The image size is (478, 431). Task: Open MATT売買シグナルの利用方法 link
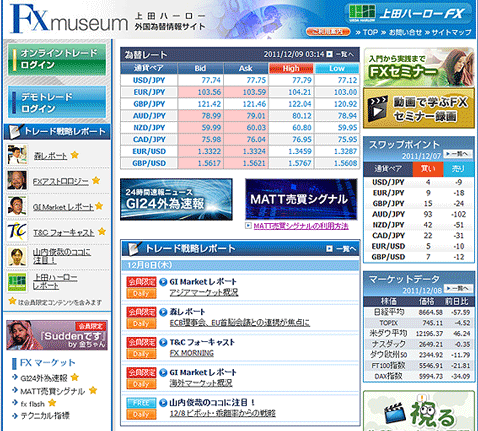[301, 226]
